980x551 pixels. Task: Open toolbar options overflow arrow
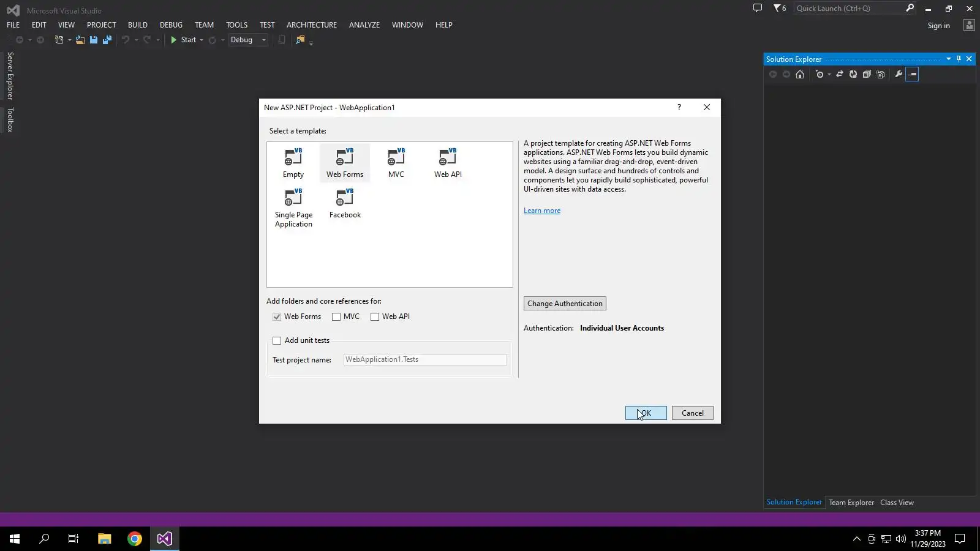pyautogui.click(x=311, y=43)
